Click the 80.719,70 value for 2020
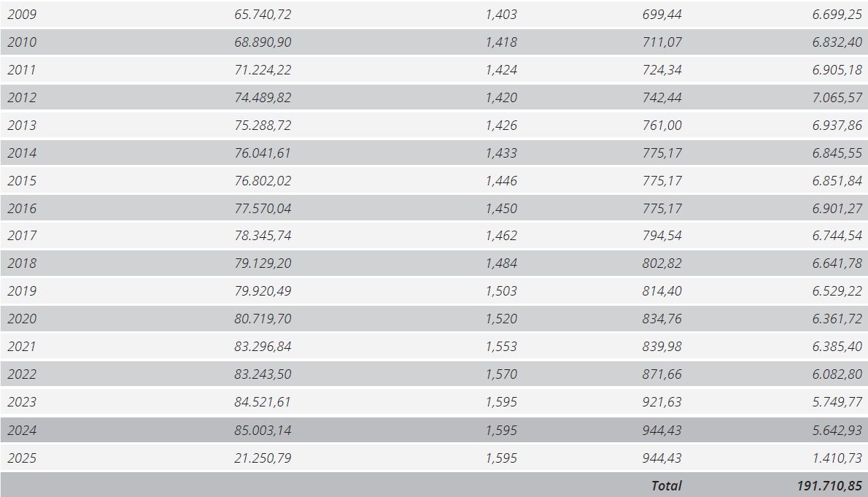Image resolution: width=868 pixels, height=497 pixels. point(263,319)
